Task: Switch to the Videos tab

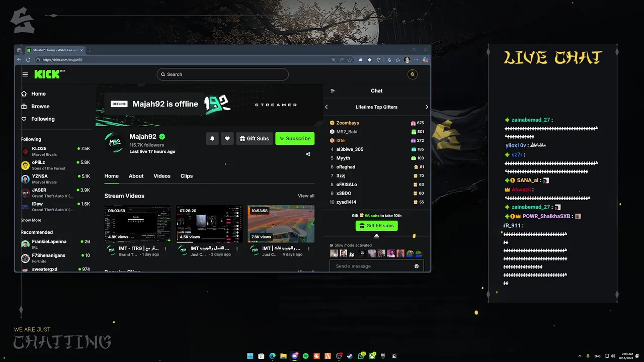Action: [x=162, y=176]
